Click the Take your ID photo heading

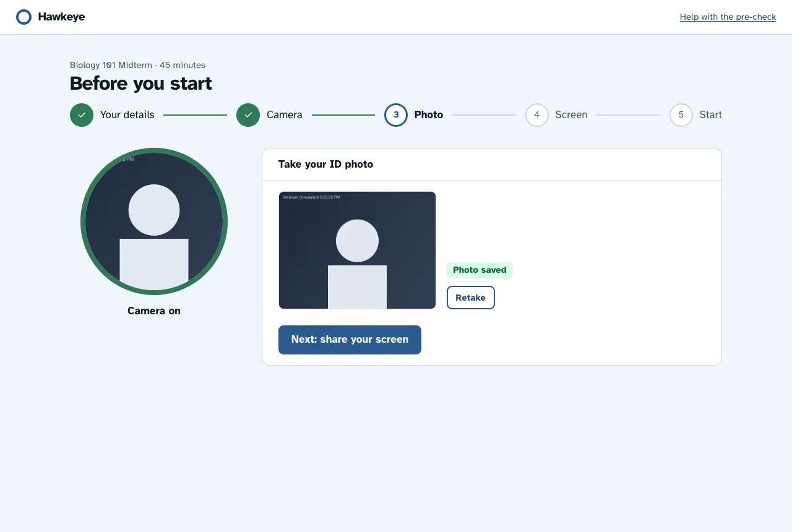325,165
